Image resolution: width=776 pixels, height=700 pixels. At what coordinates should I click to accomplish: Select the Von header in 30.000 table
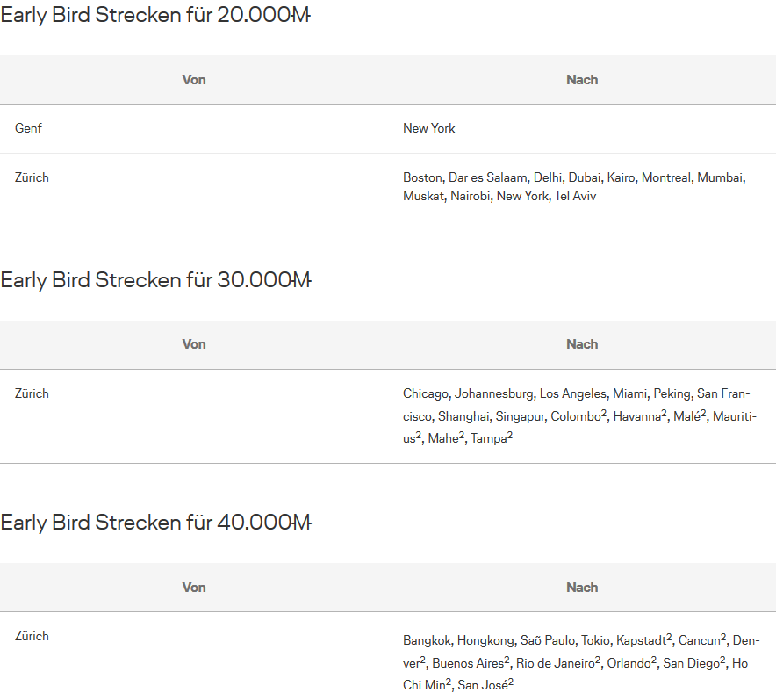coord(194,344)
